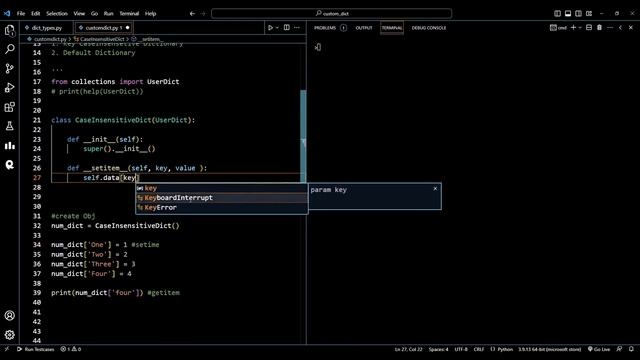The image size is (640, 360).
Task: Toggle the secondary side bar layout icon
Action: pyautogui.click(x=578, y=13)
